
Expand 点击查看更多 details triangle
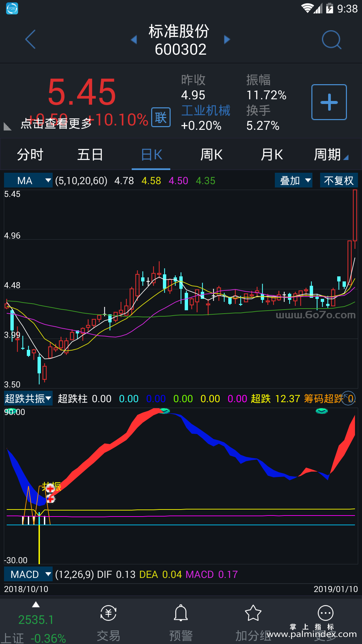(x=7, y=126)
